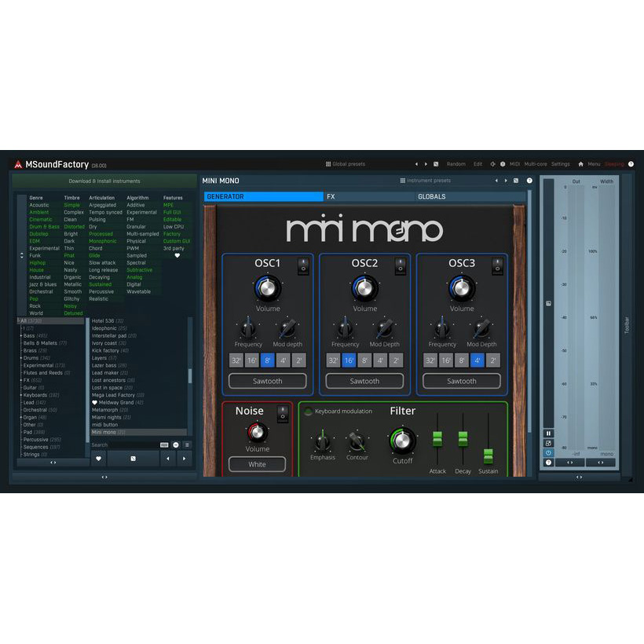Open OSC1 Sawtooth waveform selector

coord(267,381)
